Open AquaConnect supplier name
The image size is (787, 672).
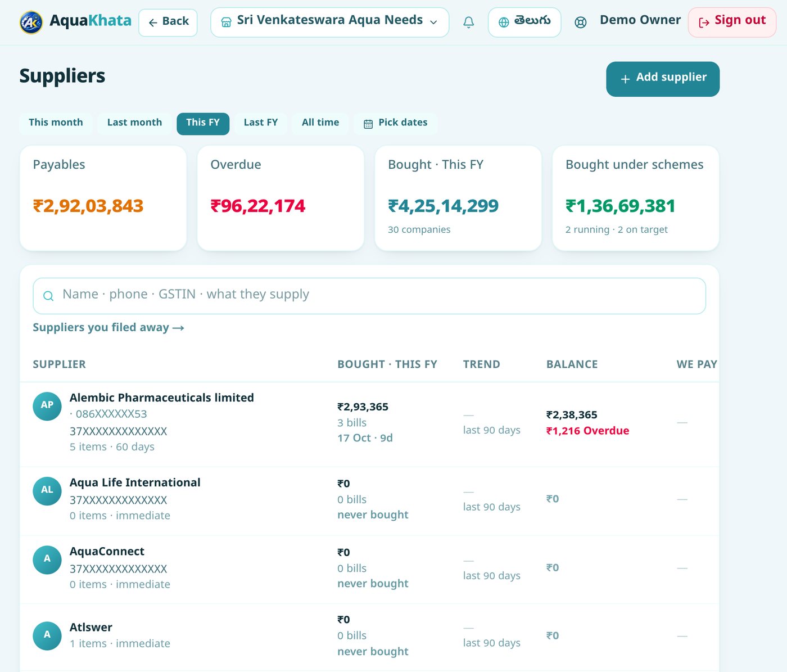(x=107, y=552)
